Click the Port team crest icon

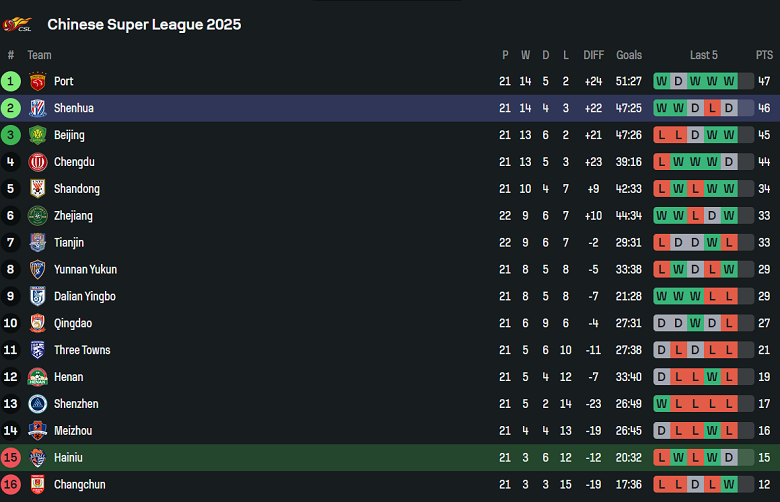click(38, 81)
